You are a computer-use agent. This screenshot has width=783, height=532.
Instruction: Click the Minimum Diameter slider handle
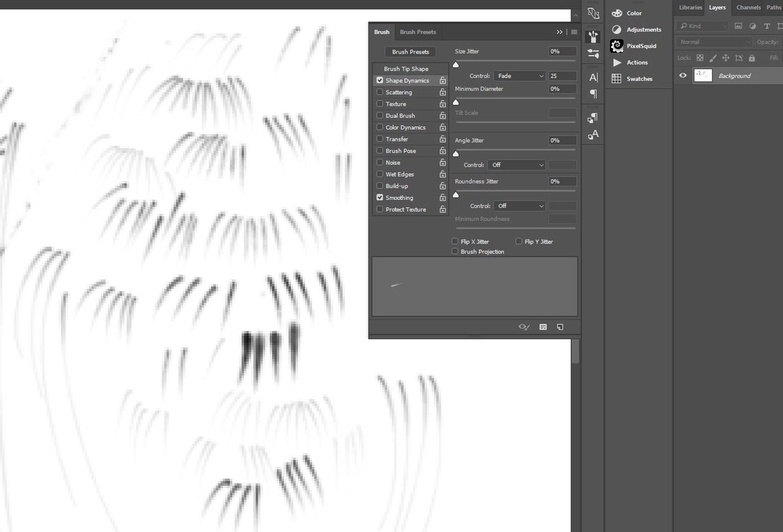point(455,102)
